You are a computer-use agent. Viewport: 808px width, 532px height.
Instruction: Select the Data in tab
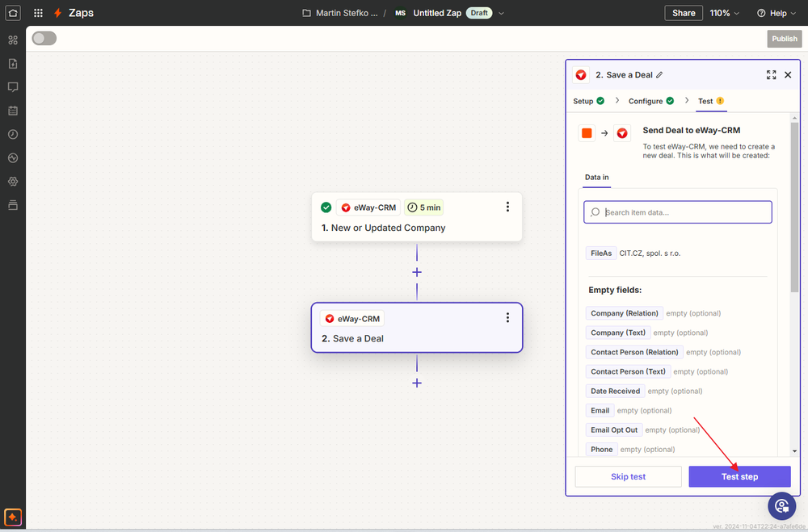pyautogui.click(x=597, y=177)
